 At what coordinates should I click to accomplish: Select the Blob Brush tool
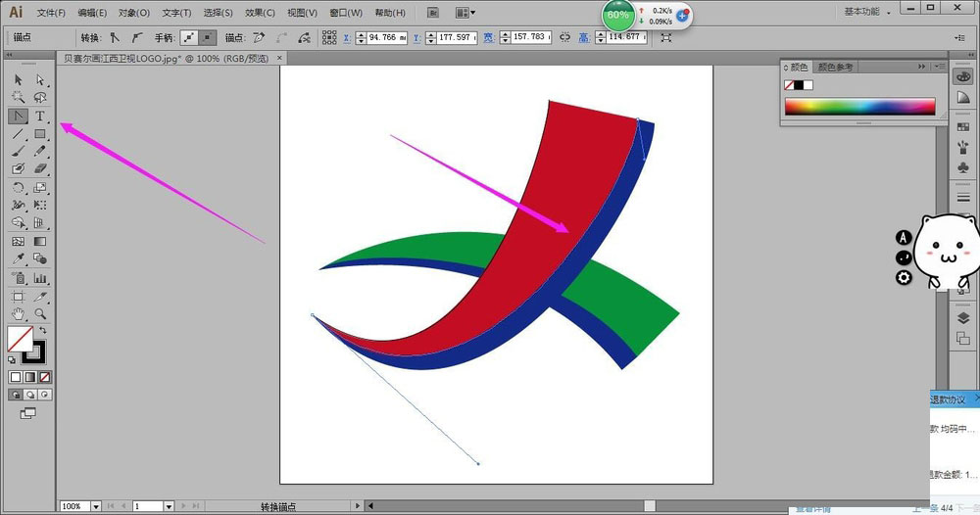[x=18, y=168]
